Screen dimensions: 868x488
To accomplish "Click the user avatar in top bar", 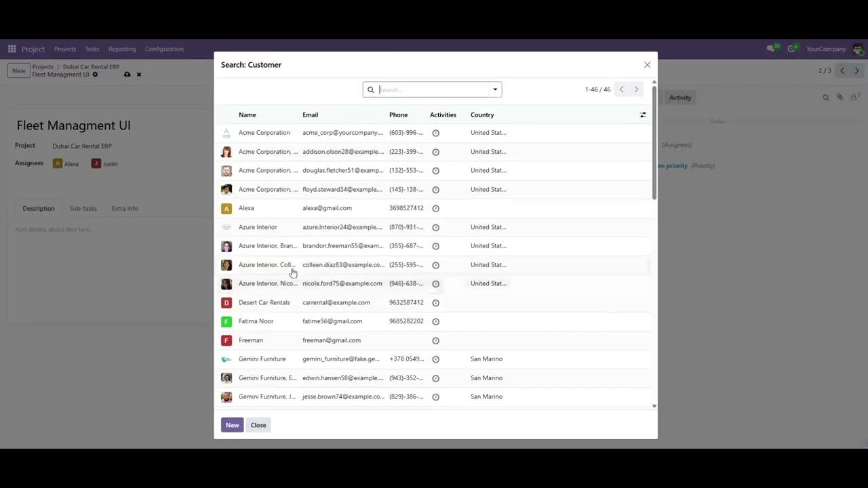I will tap(859, 49).
